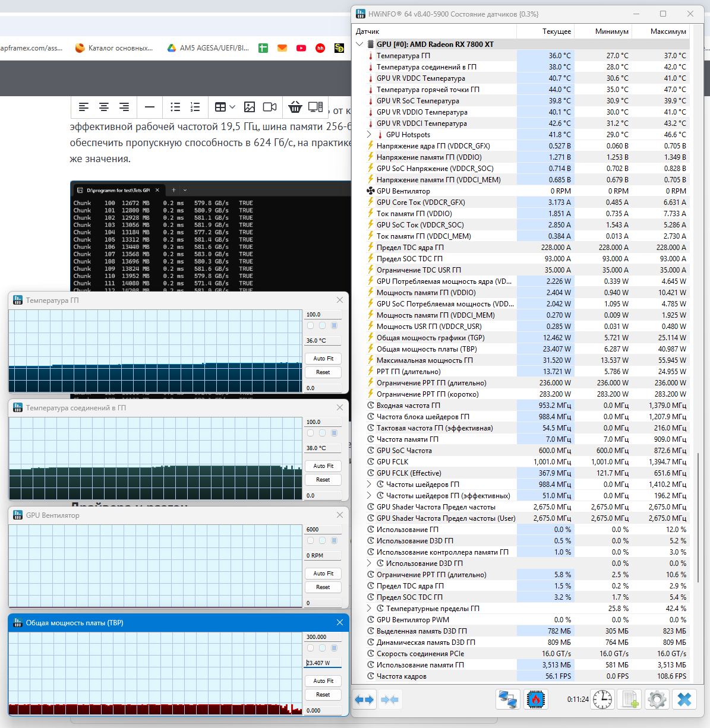Open the table insert dropdown arrow

click(x=232, y=107)
